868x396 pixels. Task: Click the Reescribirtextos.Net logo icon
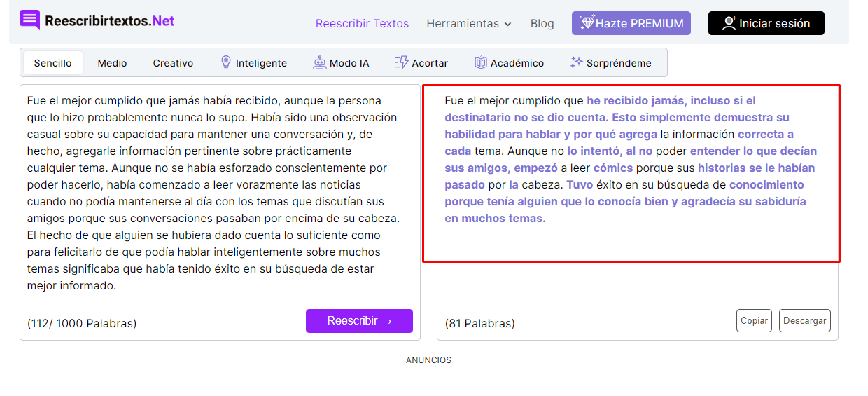[x=30, y=20]
